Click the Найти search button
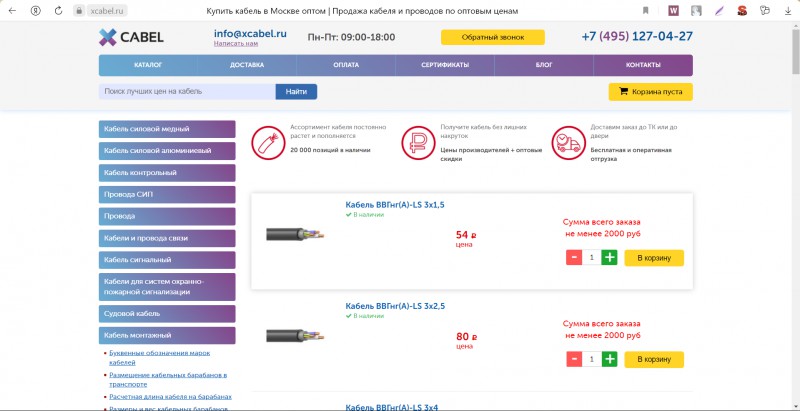Viewport: 800px width, 411px height. tap(296, 92)
